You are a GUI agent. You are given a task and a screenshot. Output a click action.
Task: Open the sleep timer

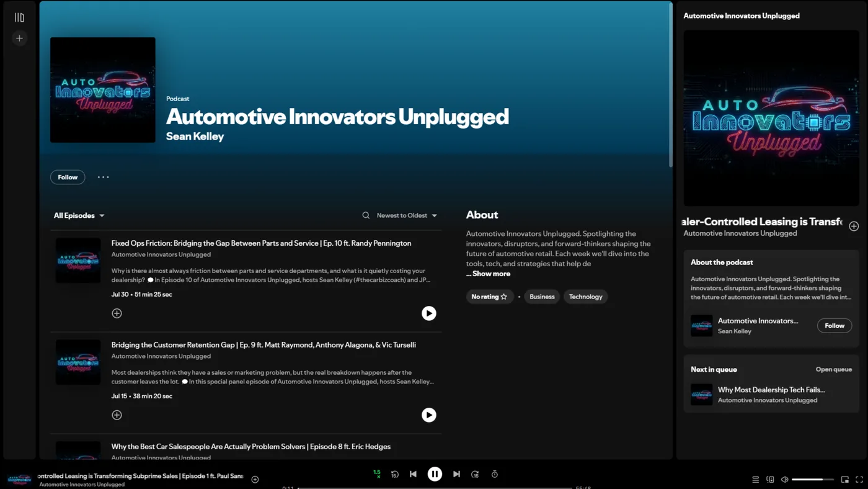tap(495, 474)
